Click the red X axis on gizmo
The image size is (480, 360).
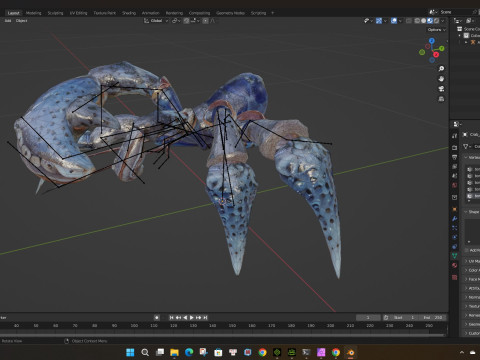click(436, 54)
